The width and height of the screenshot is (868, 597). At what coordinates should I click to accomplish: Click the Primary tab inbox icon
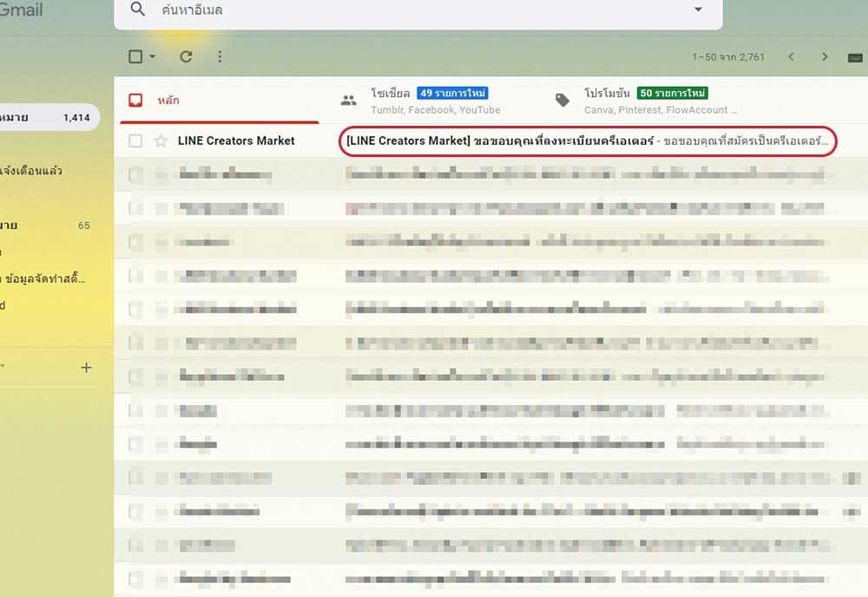[x=135, y=100]
